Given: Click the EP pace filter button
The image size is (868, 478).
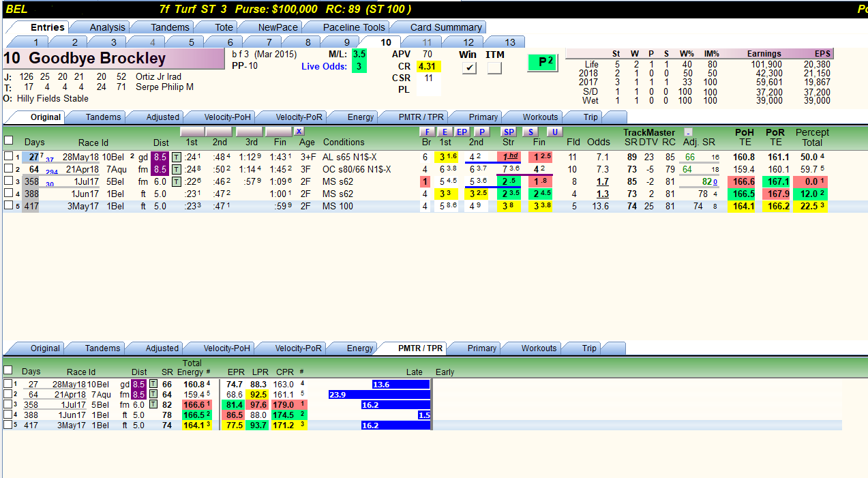Looking at the screenshot, I should (462, 132).
